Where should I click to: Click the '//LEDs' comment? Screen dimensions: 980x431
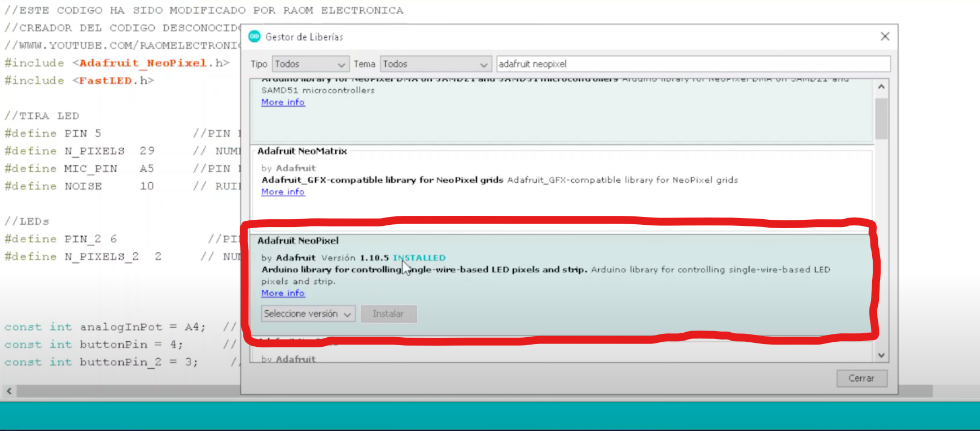27,221
